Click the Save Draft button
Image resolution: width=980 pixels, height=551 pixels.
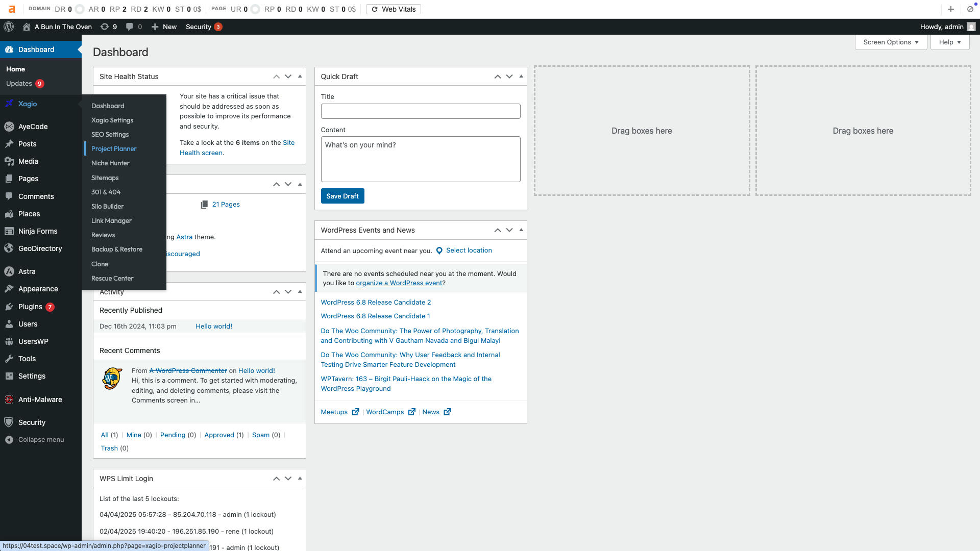tap(342, 196)
